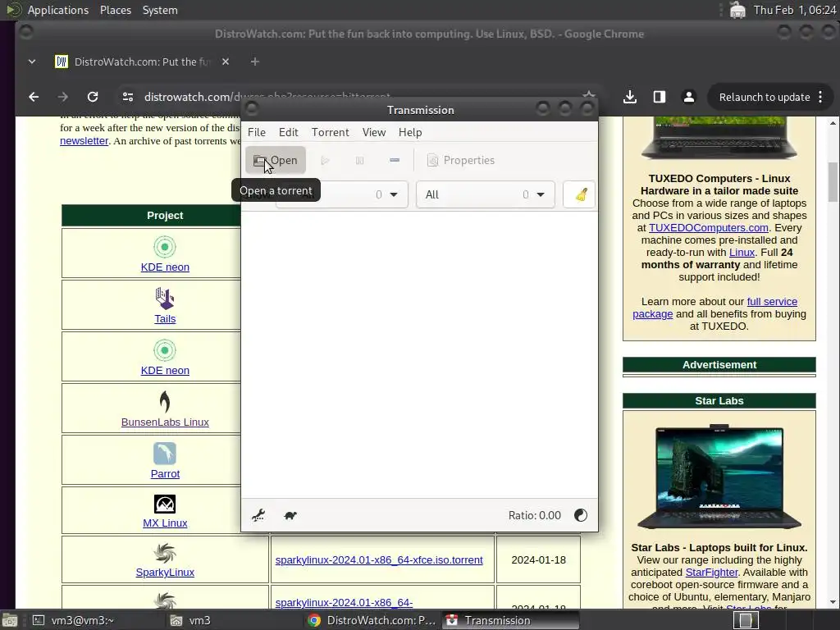The width and height of the screenshot is (840, 630).
Task: Click the BunsenLabs flame logo
Action: click(x=165, y=401)
